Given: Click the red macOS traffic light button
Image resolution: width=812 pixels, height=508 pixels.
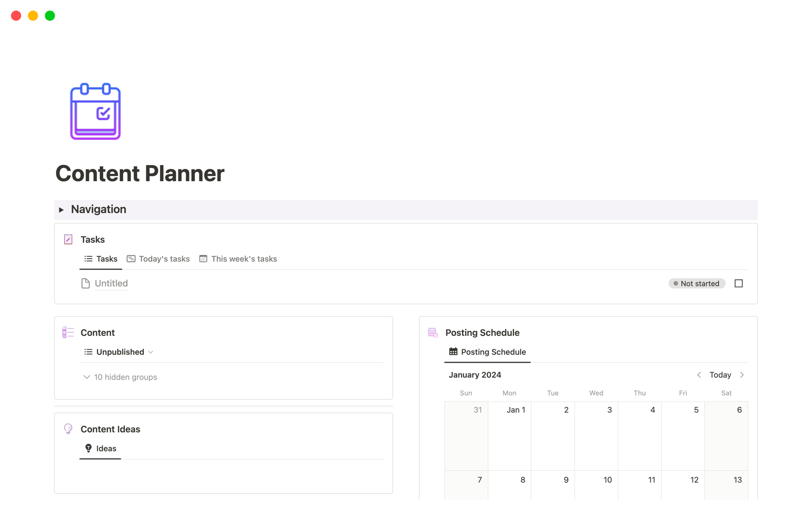Looking at the screenshot, I should click(x=15, y=15).
